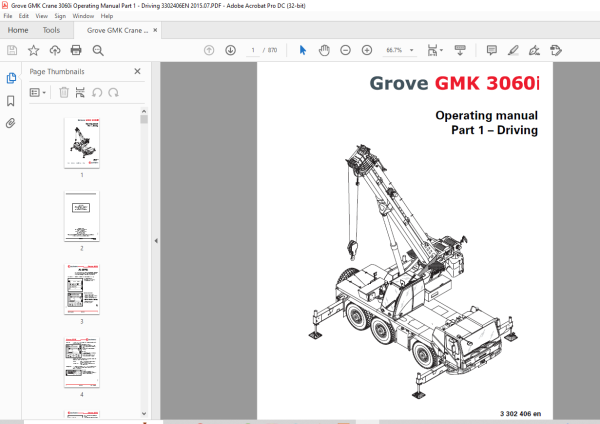Click the cloud upload share icon

(x=55, y=50)
